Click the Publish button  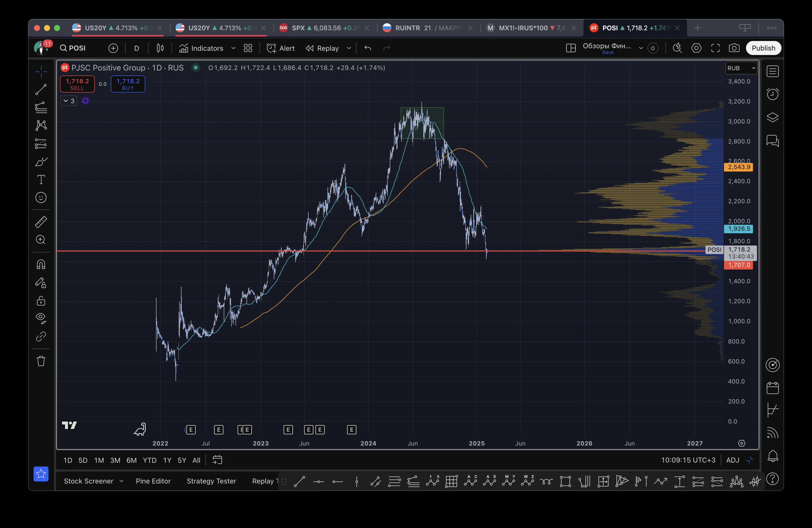(764, 48)
